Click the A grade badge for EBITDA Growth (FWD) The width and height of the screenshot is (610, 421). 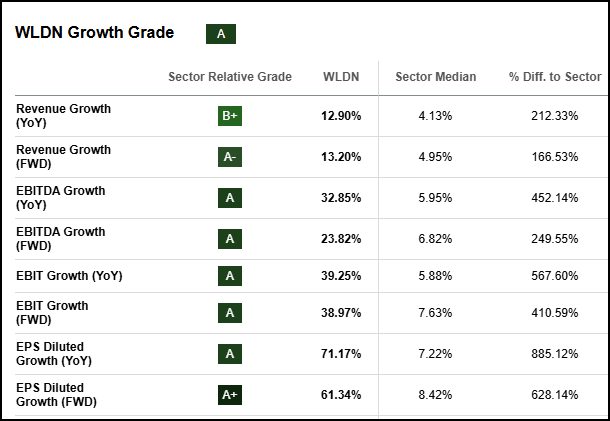pyautogui.click(x=230, y=239)
